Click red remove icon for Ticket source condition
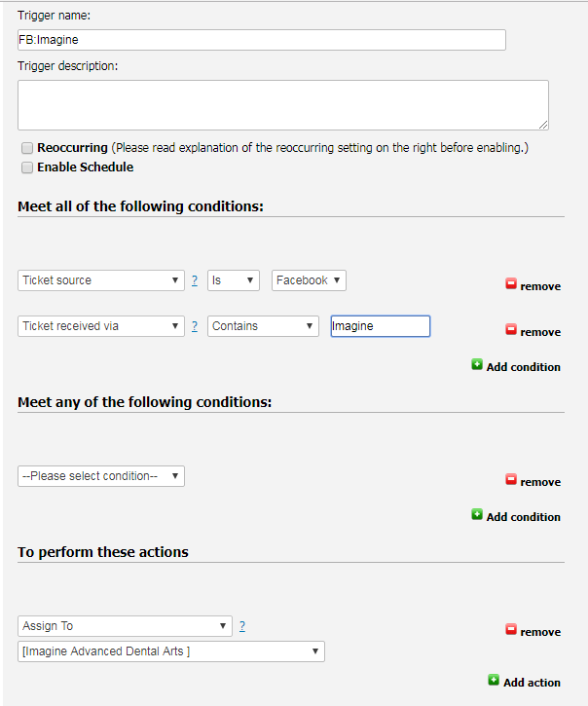The image size is (588, 706). [x=511, y=284]
